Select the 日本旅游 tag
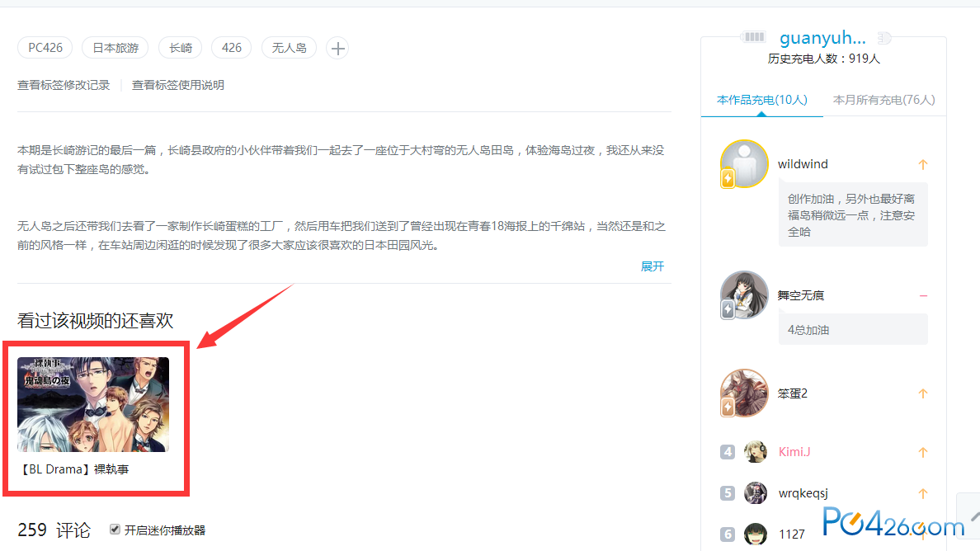980x551 pixels. click(115, 48)
